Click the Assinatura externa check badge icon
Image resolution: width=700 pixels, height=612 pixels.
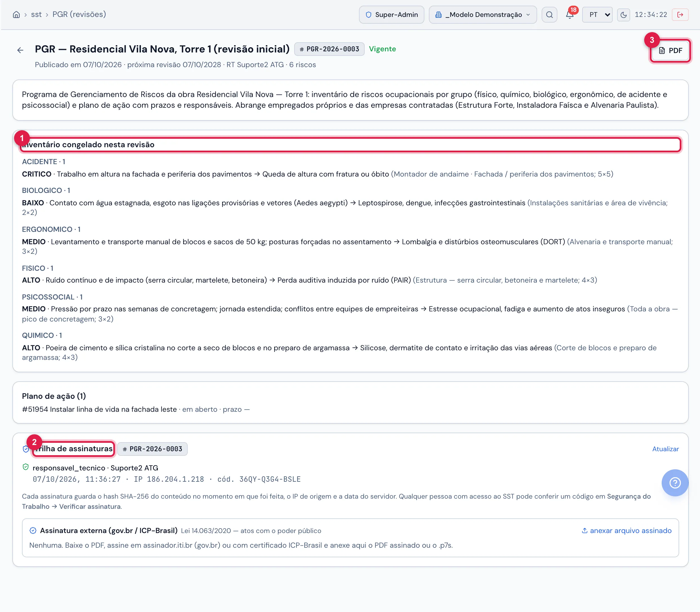tap(33, 531)
